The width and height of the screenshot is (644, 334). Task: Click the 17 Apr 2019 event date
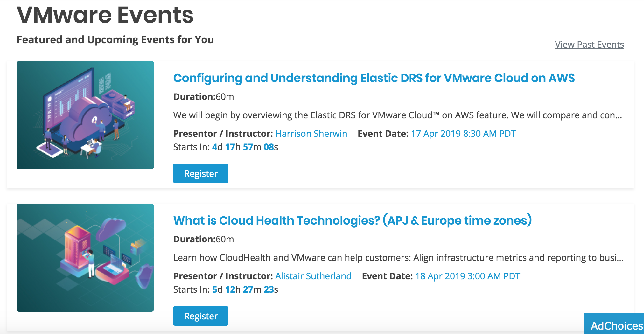(463, 134)
